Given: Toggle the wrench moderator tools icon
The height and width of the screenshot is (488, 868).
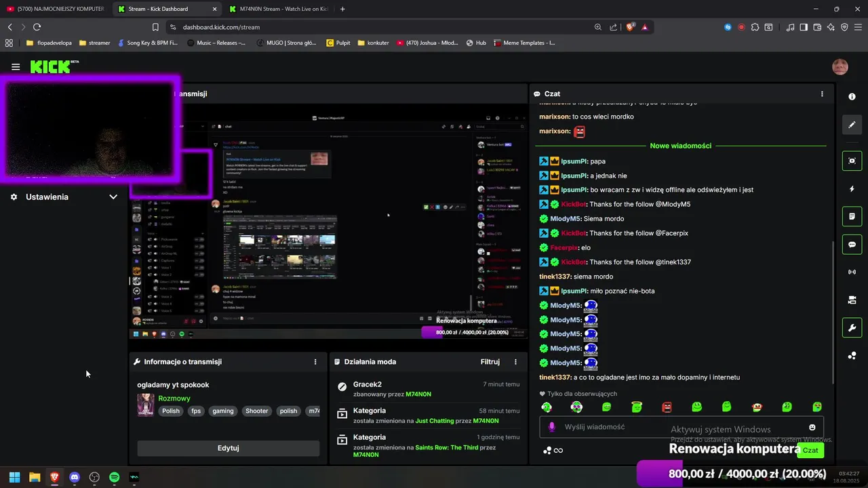Looking at the screenshot, I should click(x=852, y=328).
